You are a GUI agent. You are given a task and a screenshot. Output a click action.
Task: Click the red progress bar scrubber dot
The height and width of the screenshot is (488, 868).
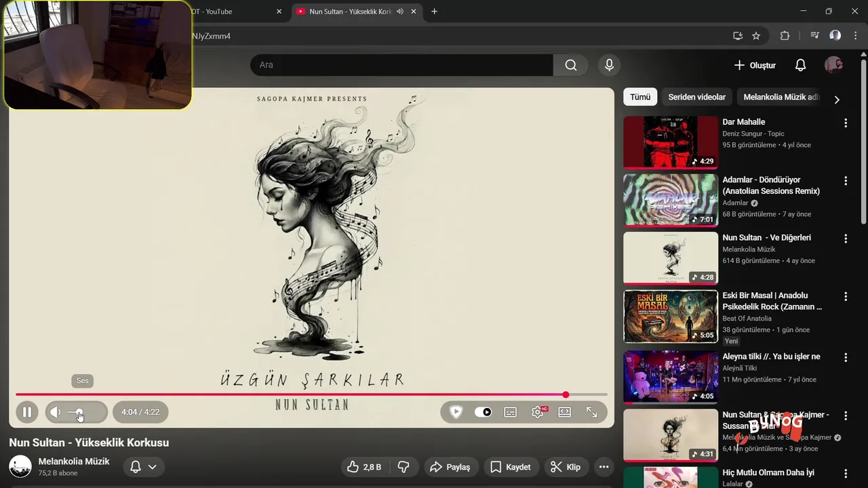[566, 394]
